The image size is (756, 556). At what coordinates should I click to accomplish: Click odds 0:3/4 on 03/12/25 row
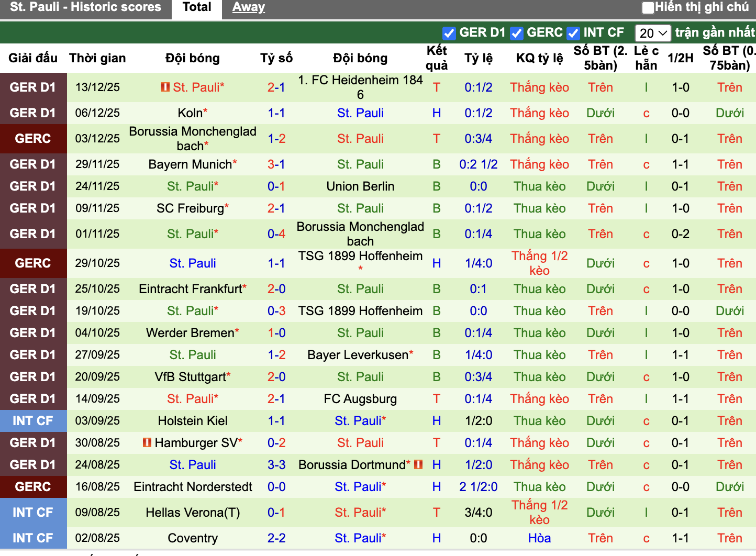click(x=479, y=139)
